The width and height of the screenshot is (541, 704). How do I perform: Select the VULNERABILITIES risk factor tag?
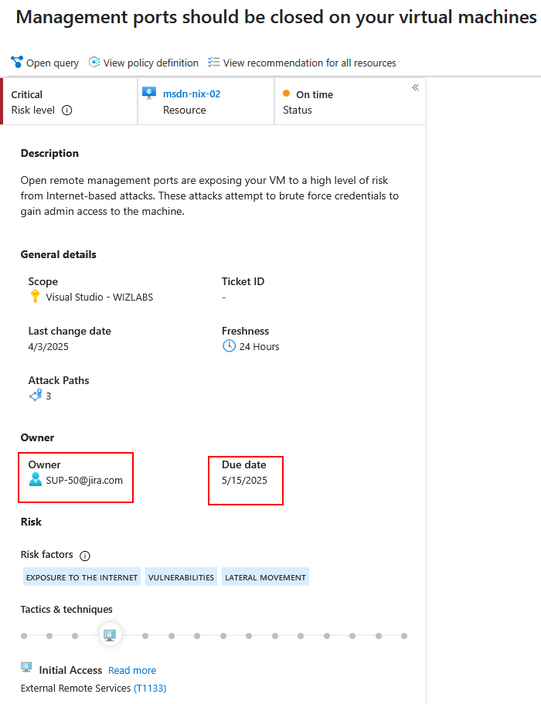[181, 577]
